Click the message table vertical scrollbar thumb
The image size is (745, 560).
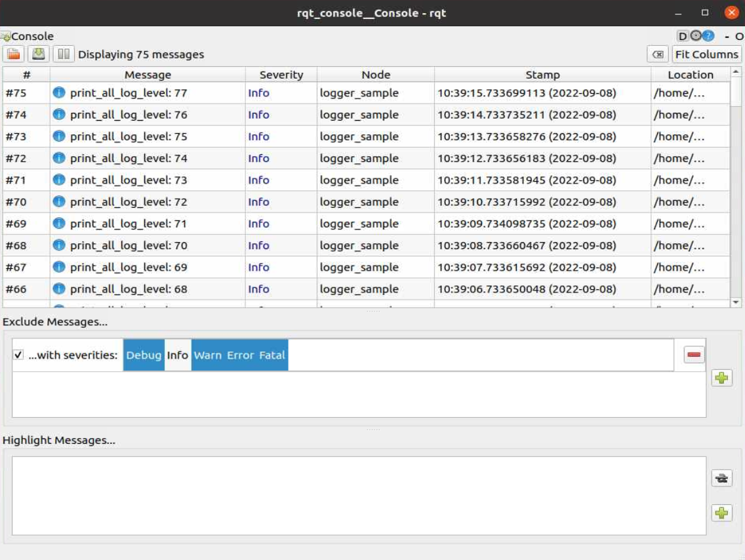[736, 91]
